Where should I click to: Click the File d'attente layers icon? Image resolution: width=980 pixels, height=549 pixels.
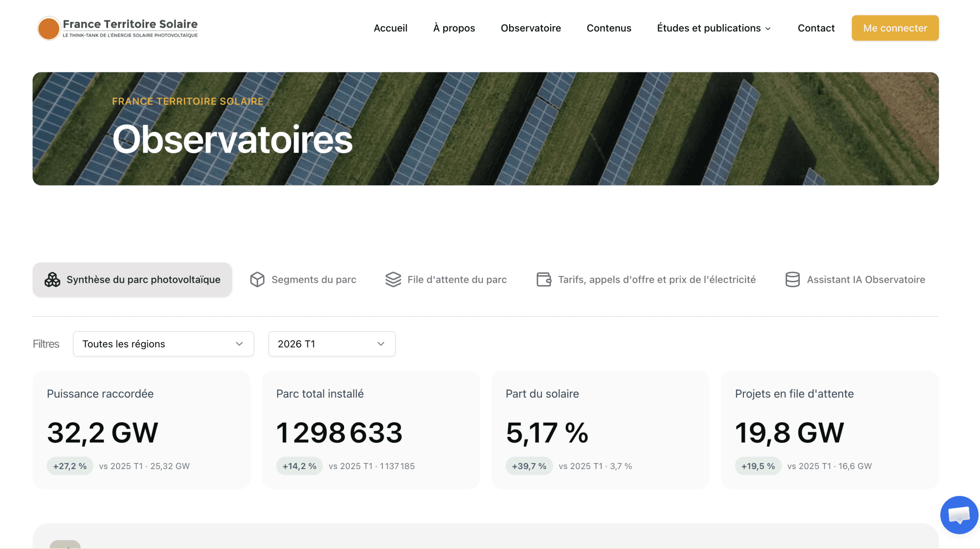[x=393, y=280]
